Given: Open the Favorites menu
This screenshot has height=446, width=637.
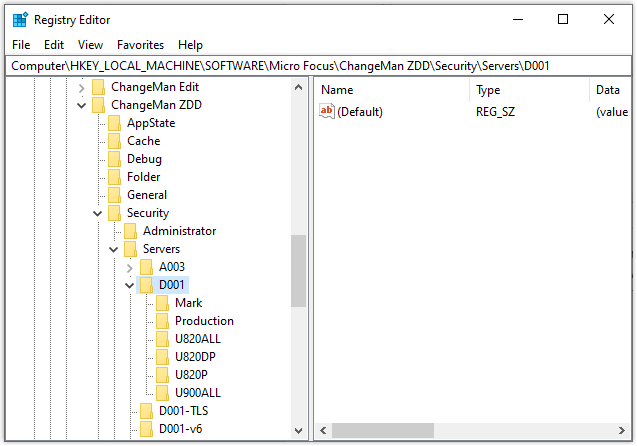Looking at the screenshot, I should pos(140,45).
